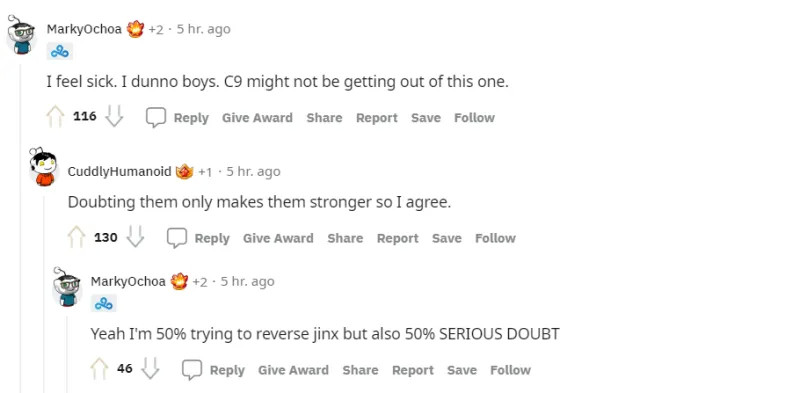Give Award to the "I feel sick" comment

tap(257, 118)
